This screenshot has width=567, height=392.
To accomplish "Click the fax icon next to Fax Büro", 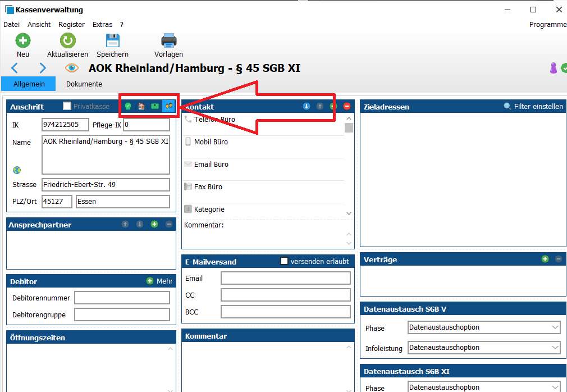I will point(188,186).
